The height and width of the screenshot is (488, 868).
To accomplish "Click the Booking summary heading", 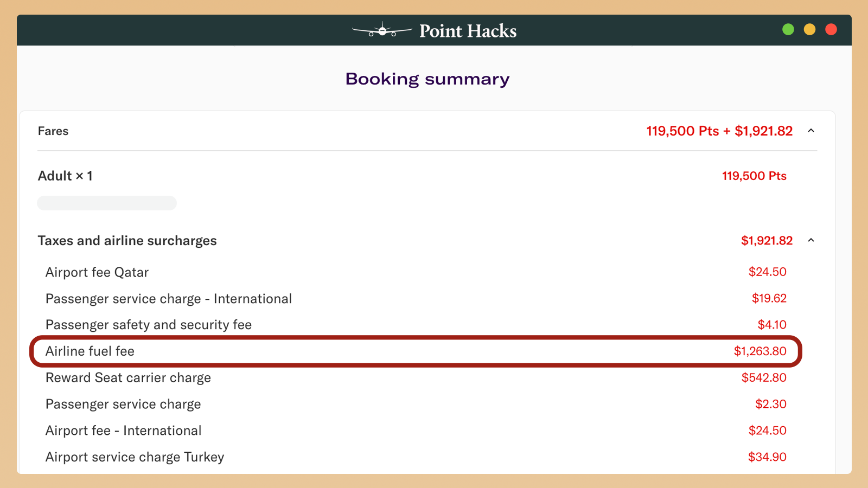I will pos(427,79).
